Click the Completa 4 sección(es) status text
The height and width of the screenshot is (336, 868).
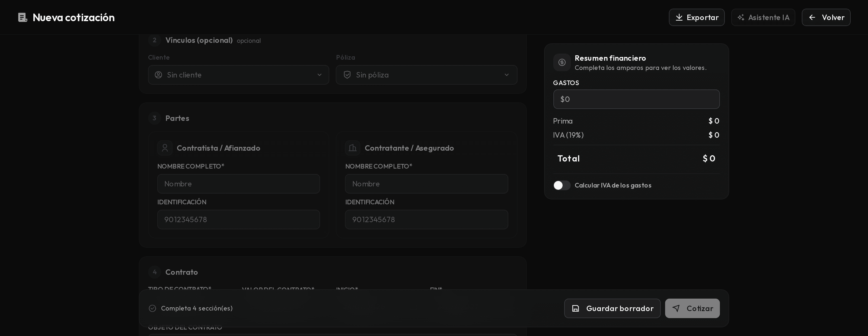point(197,308)
